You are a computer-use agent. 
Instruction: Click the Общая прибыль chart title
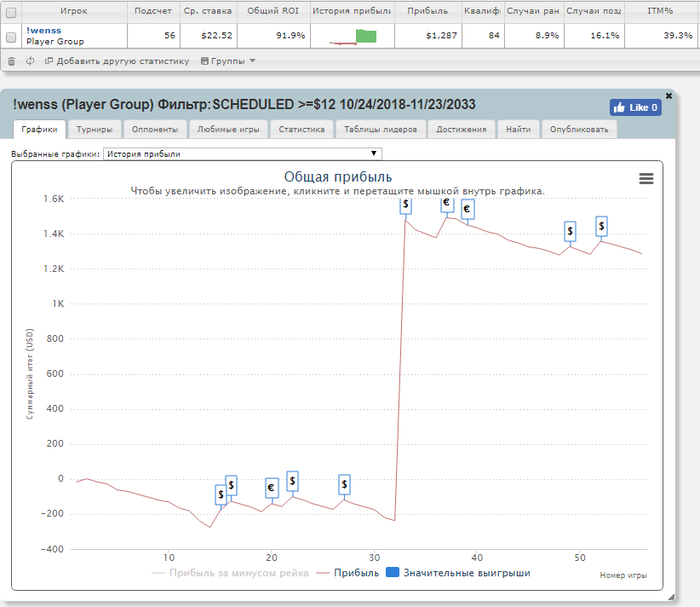coord(338,177)
